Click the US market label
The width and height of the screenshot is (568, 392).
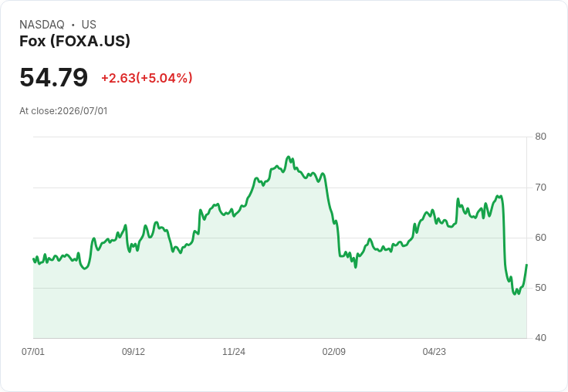(x=89, y=24)
